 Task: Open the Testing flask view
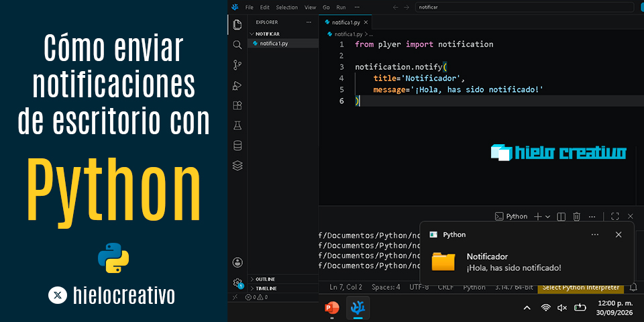pos(237,125)
